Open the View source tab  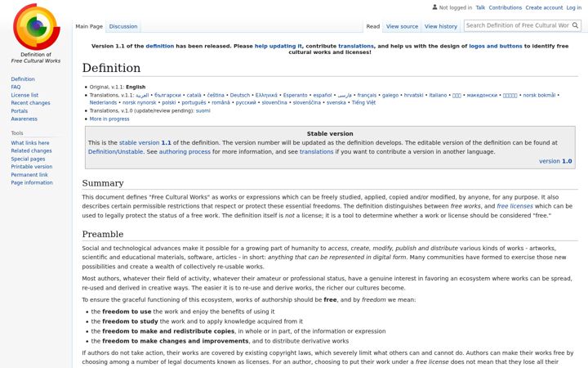click(402, 26)
